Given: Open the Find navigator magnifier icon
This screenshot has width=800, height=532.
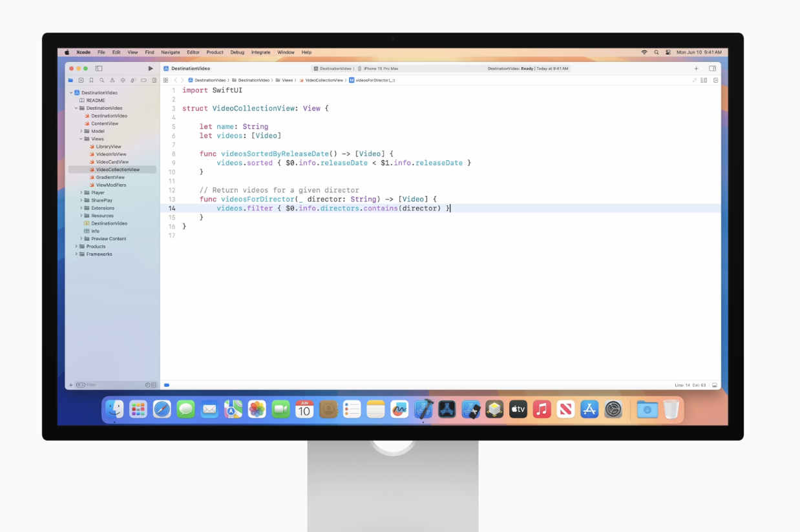Looking at the screenshot, I should click(x=101, y=81).
